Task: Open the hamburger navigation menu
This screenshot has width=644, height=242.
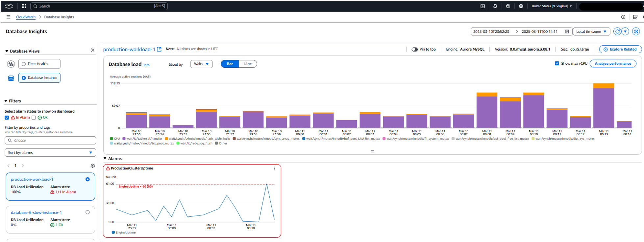Action: [9, 17]
